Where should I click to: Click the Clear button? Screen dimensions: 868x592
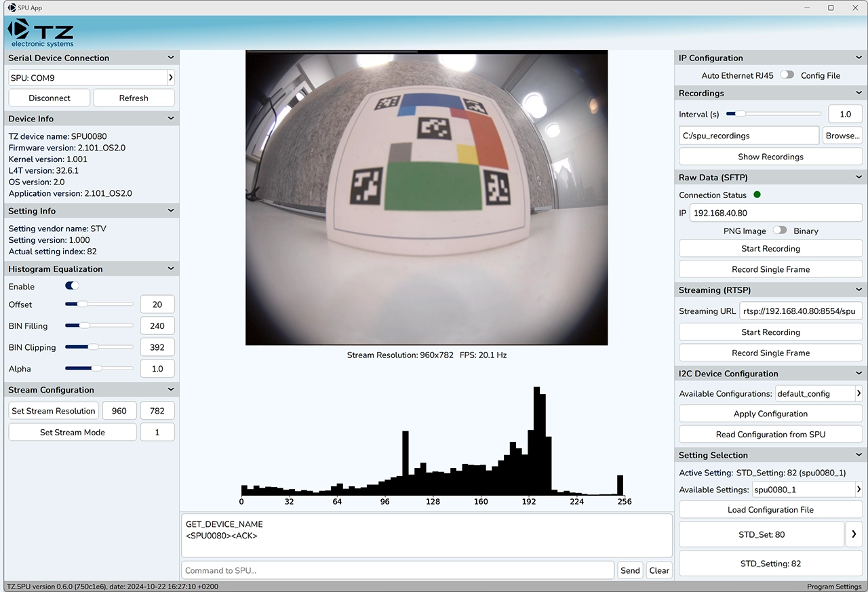click(x=659, y=570)
